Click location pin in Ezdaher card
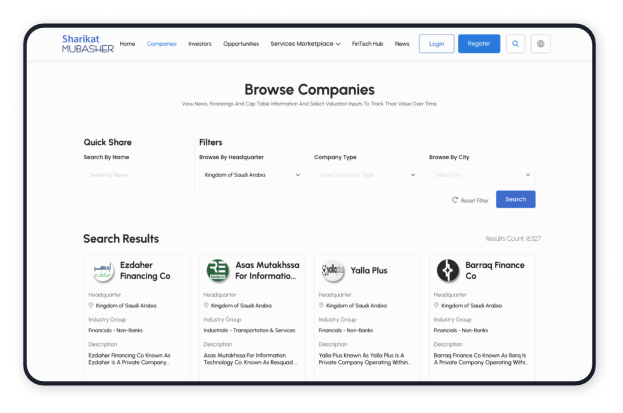The image size is (623, 413). (x=91, y=305)
